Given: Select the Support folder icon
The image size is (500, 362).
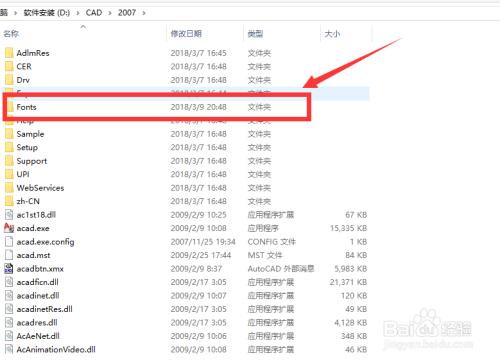Looking at the screenshot, I should [x=9, y=161].
